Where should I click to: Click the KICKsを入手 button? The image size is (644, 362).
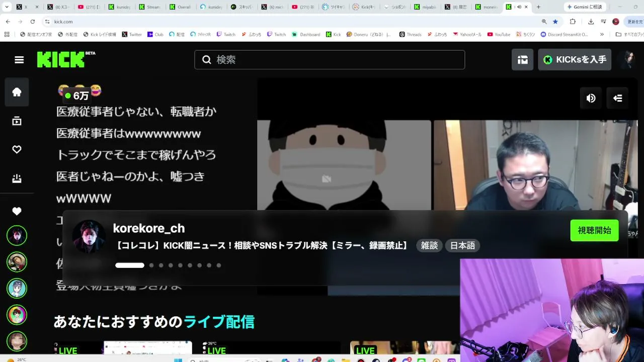point(575,60)
